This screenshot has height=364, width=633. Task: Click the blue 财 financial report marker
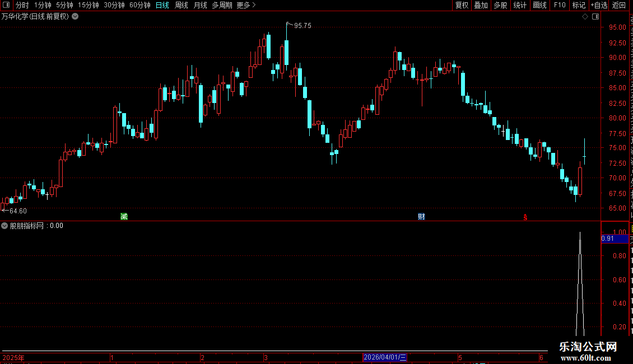421,217
